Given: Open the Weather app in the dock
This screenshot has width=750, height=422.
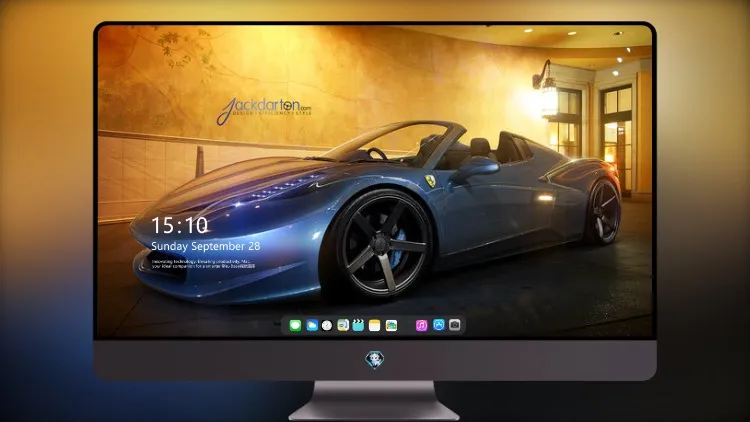Looking at the screenshot, I should tap(312, 325).
